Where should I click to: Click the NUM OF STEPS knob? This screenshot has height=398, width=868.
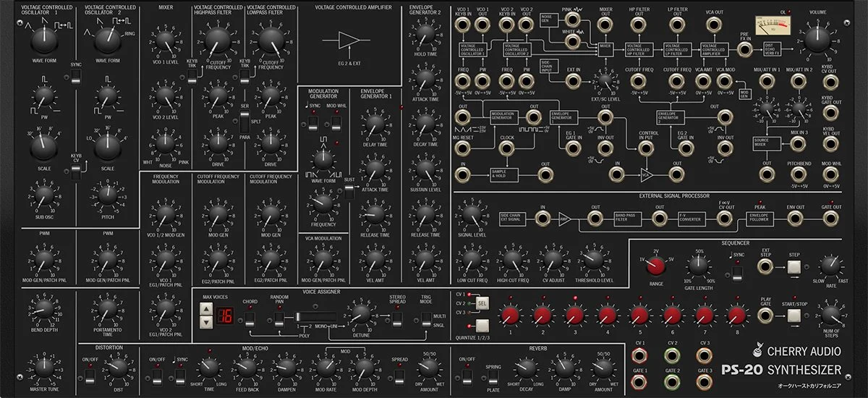pyautogui.click(x=830, y=314)
